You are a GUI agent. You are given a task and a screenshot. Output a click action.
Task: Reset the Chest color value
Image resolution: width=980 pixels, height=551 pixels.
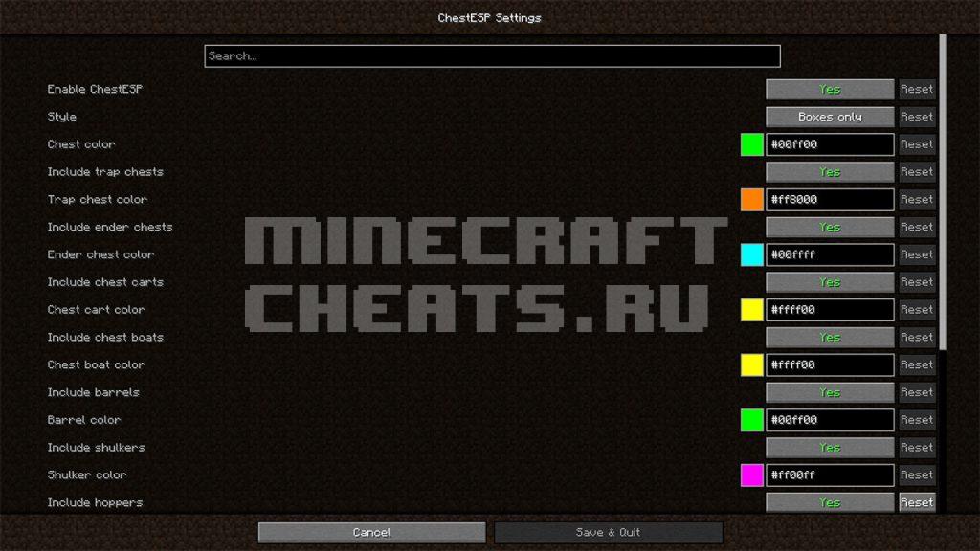917,144
